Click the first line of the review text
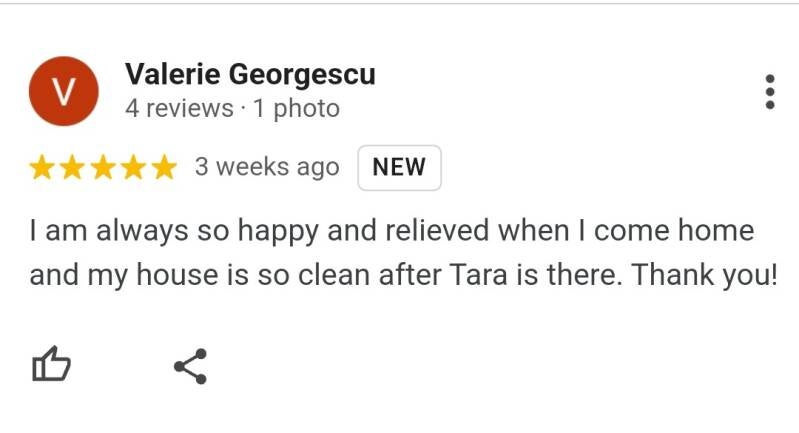This screenshot has height=433, width=799. [391, 231]
